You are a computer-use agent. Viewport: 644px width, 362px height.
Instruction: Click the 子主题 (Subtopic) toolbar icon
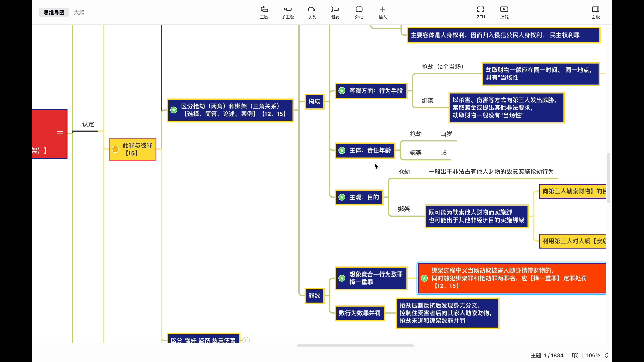click(x=288, y=12)
